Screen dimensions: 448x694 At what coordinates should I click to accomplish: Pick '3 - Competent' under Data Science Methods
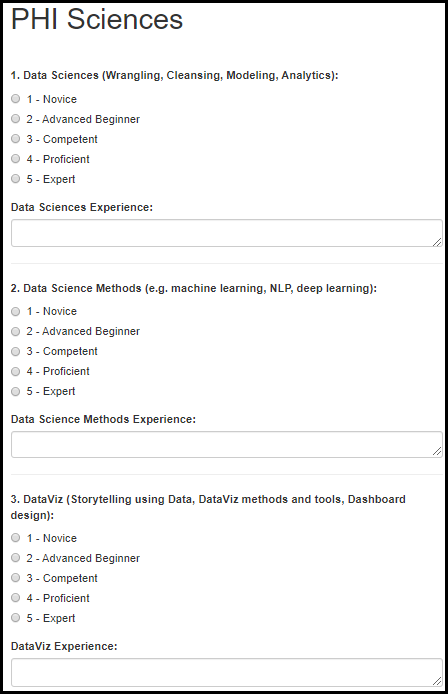[15, 351]
